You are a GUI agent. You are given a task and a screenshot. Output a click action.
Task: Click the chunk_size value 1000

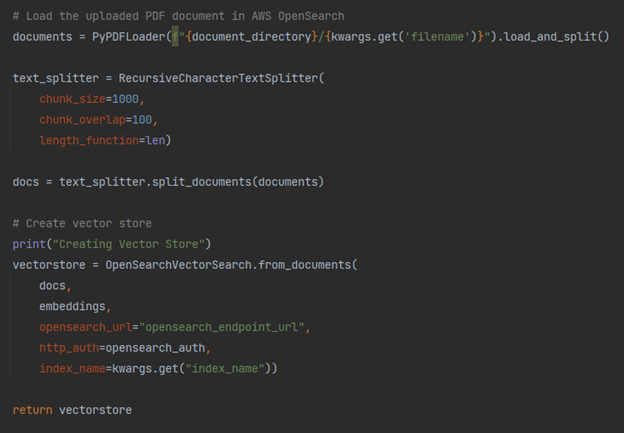tap(129, 99)
